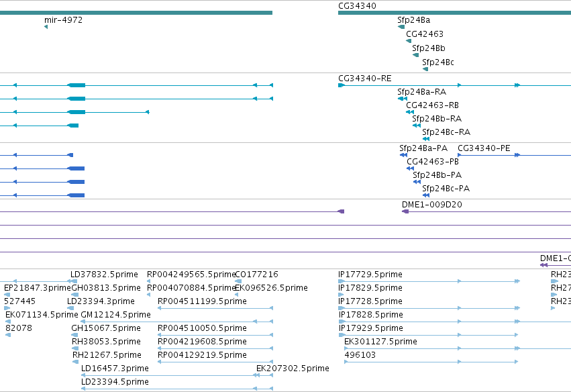The width and height of the screenshot is (571, 392).
Task: Select protein Sfp24Ba-PA
Action: point(423,148)
